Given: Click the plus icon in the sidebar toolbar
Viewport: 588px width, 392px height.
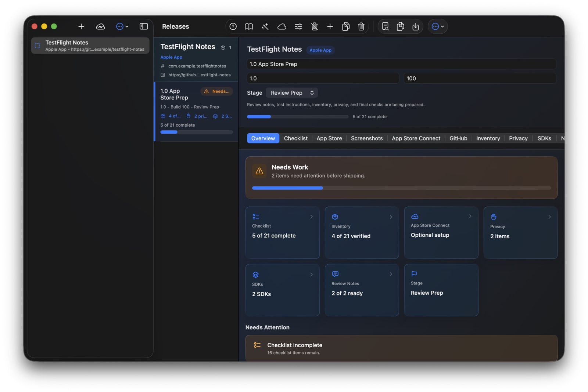Looking at the screenshot, I should (x=81, y=26).
